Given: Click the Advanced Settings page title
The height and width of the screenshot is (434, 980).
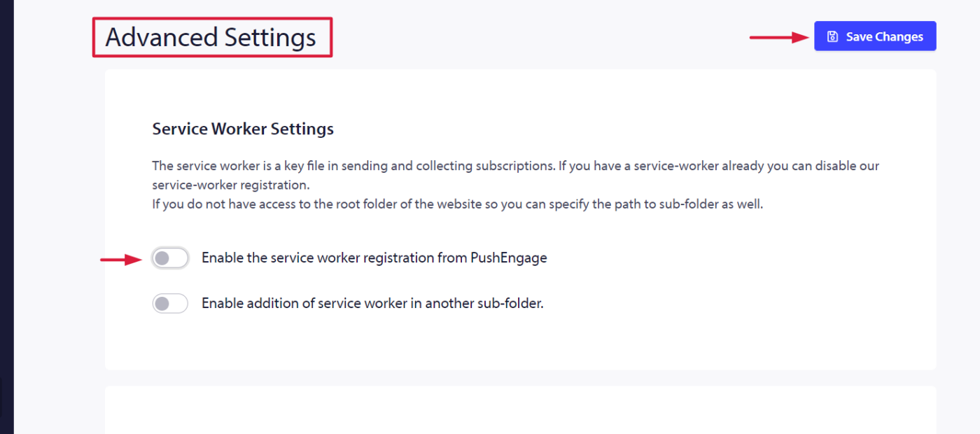Looking at the screenshot, I should 211,36.
